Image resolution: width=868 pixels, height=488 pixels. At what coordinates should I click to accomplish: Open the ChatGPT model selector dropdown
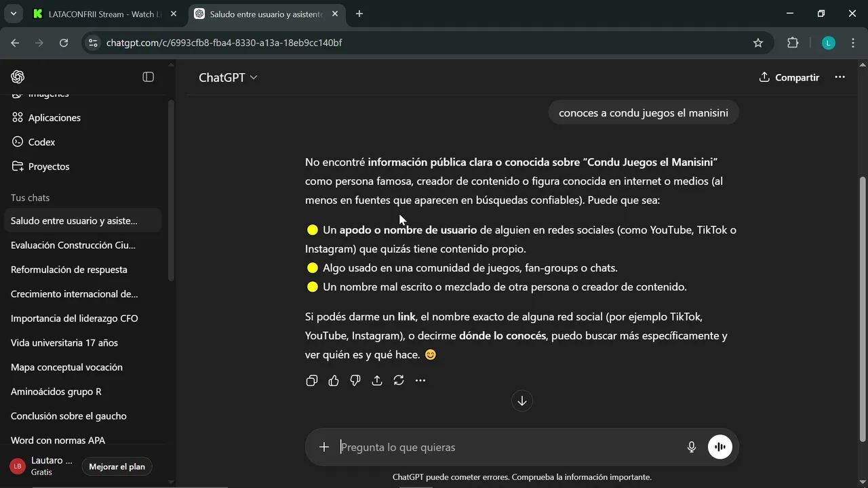(x=228, y=77)
